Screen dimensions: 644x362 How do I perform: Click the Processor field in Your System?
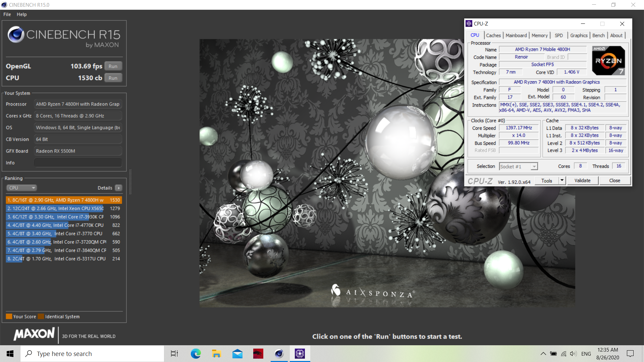(x=78, y=104)
